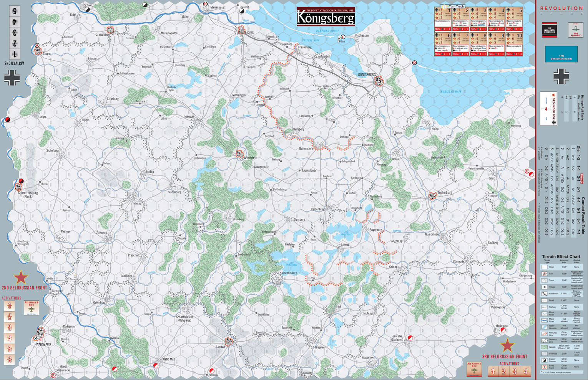Select turn 3 box on the Turn Track

pos(478,19)
